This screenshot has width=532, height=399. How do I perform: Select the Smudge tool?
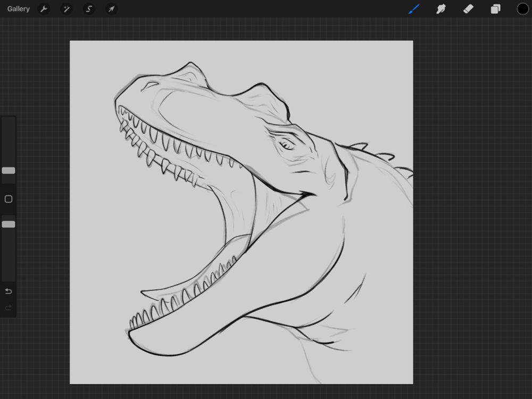pos(440,9)
